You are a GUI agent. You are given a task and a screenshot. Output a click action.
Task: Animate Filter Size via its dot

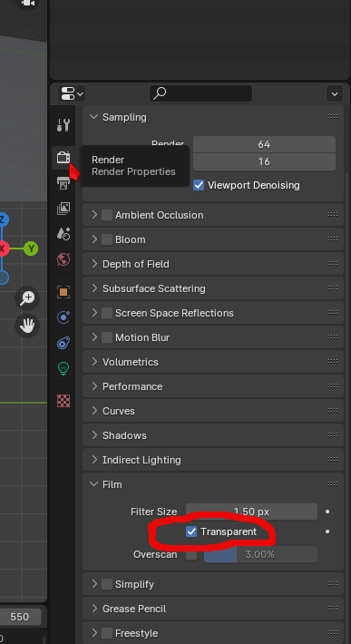327,512
